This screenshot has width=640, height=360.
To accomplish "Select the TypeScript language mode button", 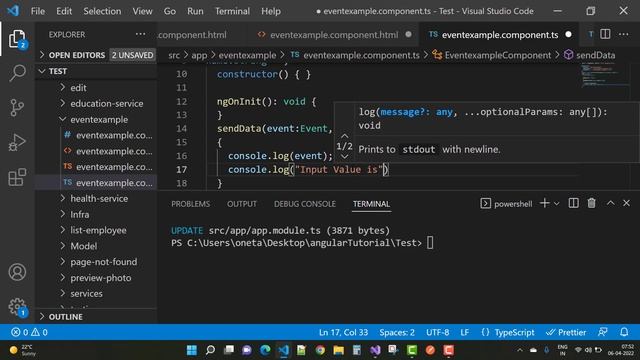I will (x=514, y=332).
